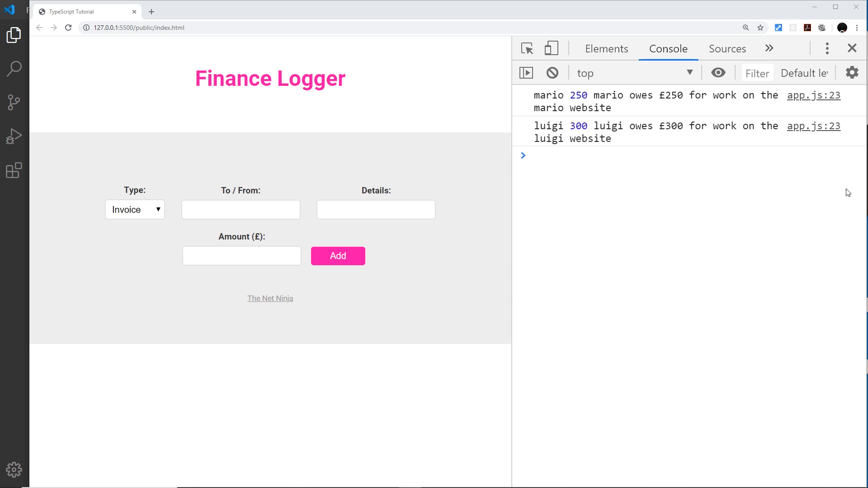Focus the To / From input field
Viewport: 868px width, 488px height.
pyautogui.click(x=241, y=210)
